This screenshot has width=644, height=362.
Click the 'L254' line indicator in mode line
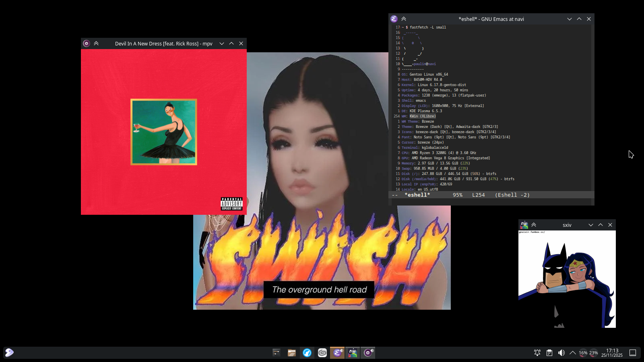pos(479,195)
